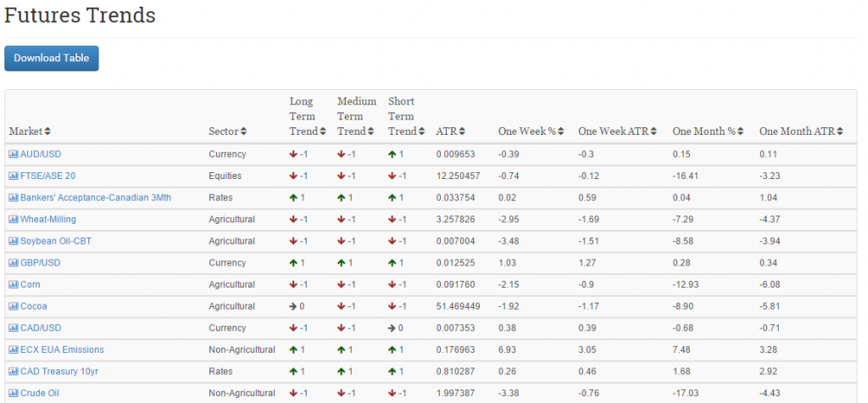Open chart icon beside Bankers' Acceptance-Canadian 3Mth

(x=14, y=198)
